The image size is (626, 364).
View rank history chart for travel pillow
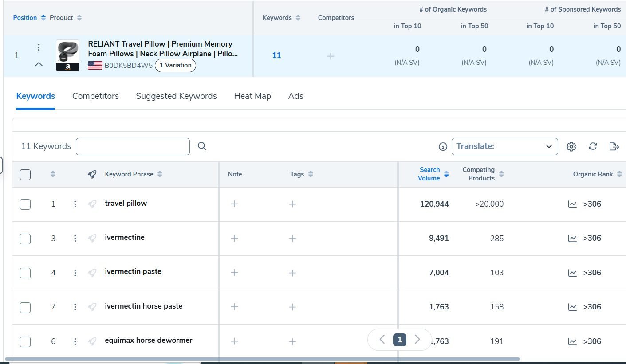[573, 204]
